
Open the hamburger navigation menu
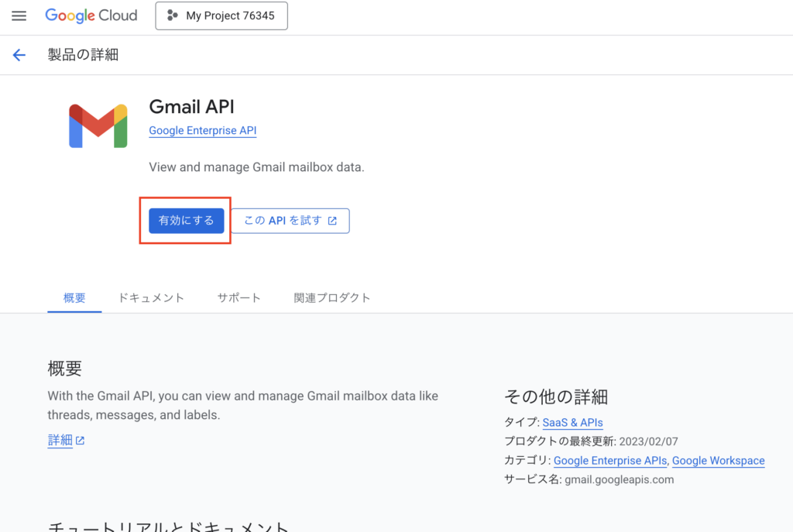[19, 15]
